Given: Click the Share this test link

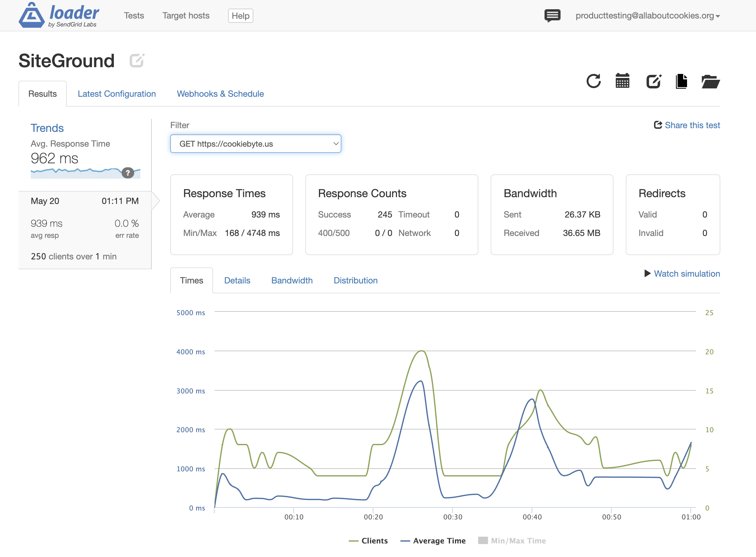Looking at the screenshot, I should tap(692, 125).
